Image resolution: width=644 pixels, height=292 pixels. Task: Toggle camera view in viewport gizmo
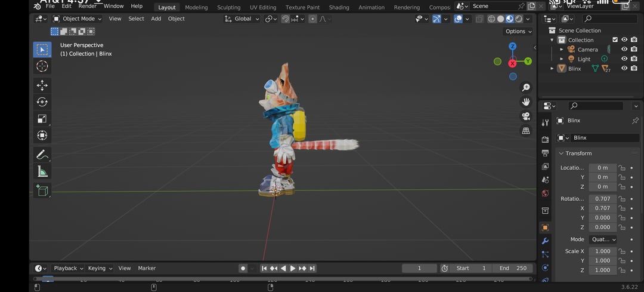tap(526, 116)
